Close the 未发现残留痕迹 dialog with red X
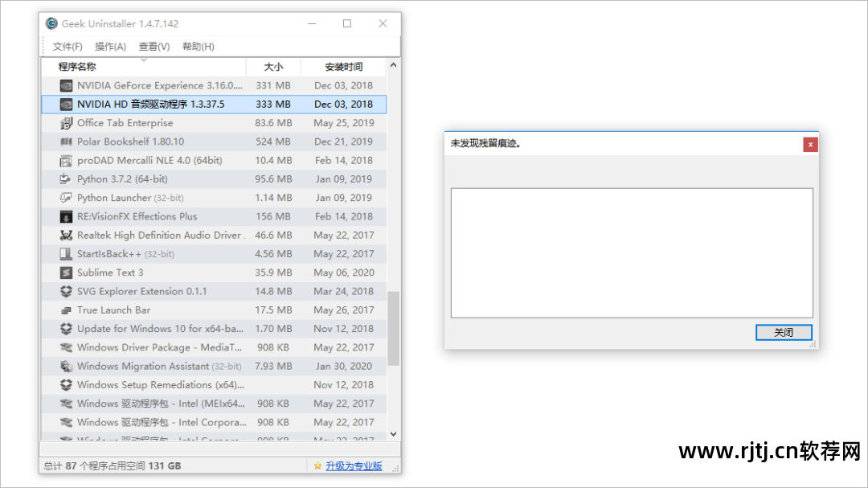868x488 pixels. 810,145
